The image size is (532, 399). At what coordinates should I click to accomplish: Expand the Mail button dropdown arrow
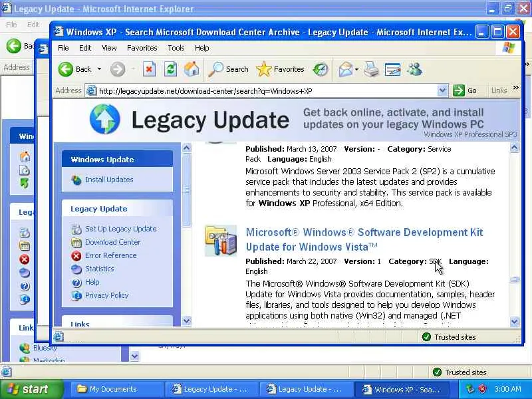[357, 69]
